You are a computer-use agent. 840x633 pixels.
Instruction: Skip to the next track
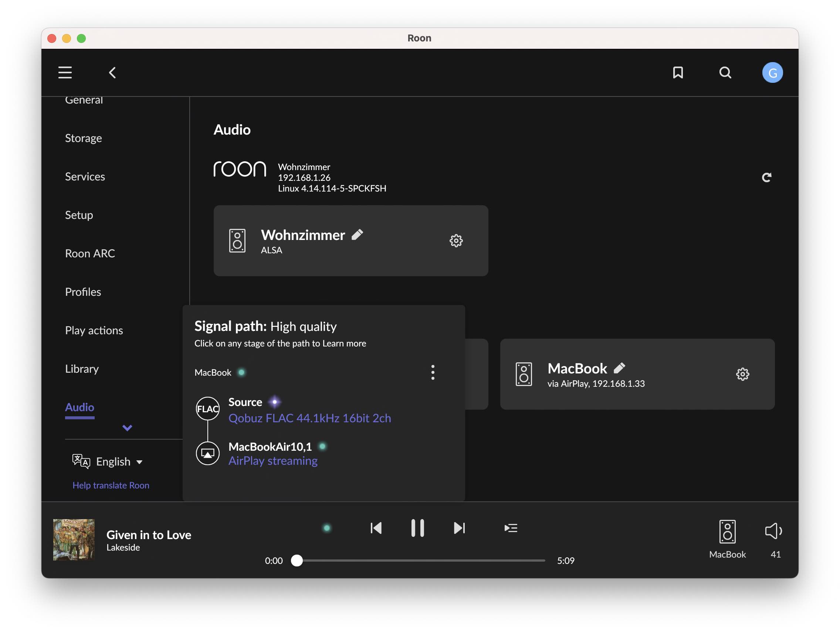tap(459, 527)
